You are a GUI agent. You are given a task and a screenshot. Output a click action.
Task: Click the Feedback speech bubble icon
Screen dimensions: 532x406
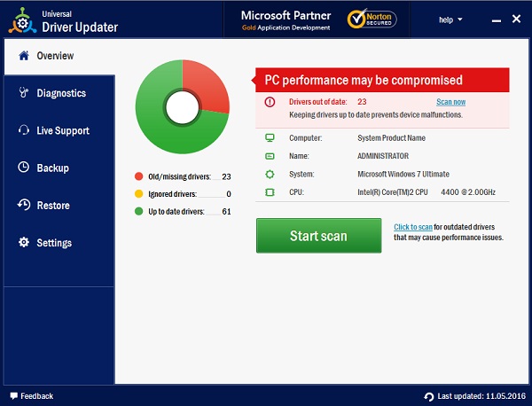(x=12, y=395)
